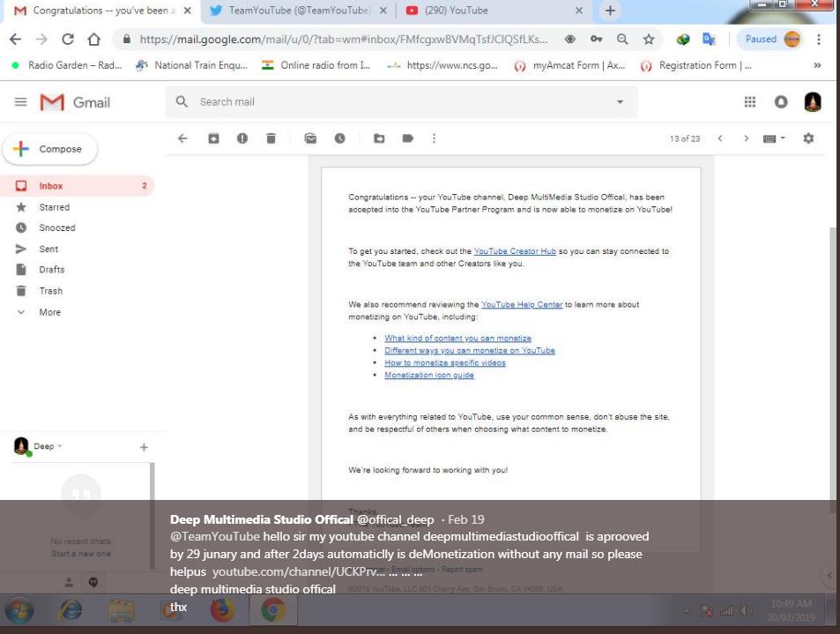Screen dimensions: 840x634
Task: Expand the collapsed side panel arrow
Action: coord(829,576)
